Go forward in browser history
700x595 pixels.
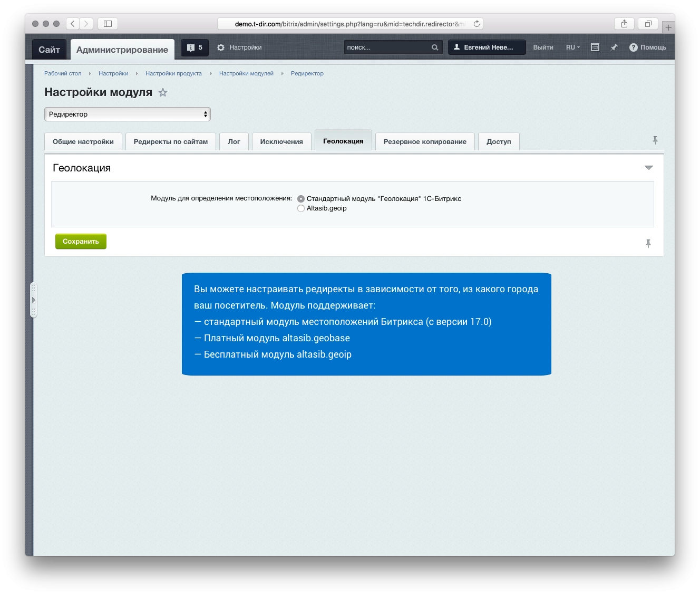(86, 24)
